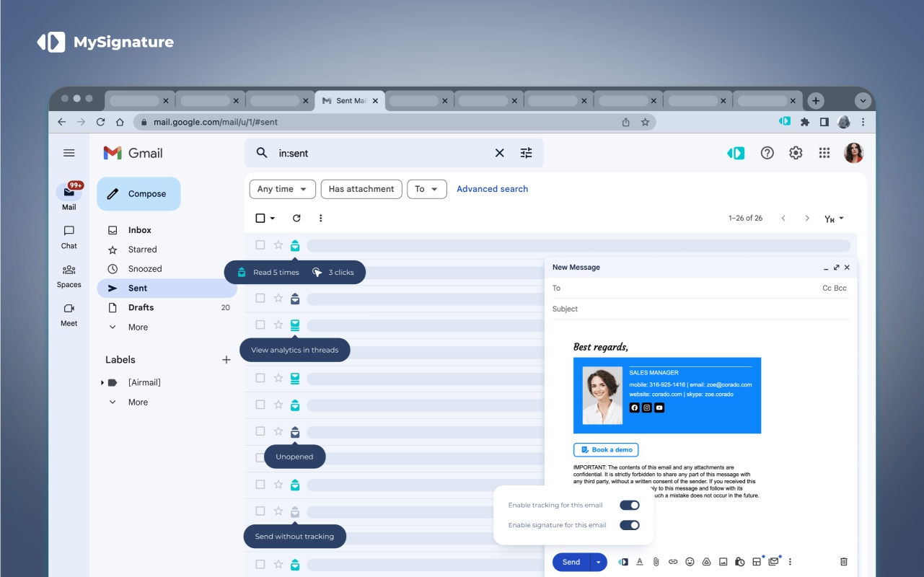Screen dimensions: 924x577
Task: Star the email marked Unopened
Action: (278, 431)
